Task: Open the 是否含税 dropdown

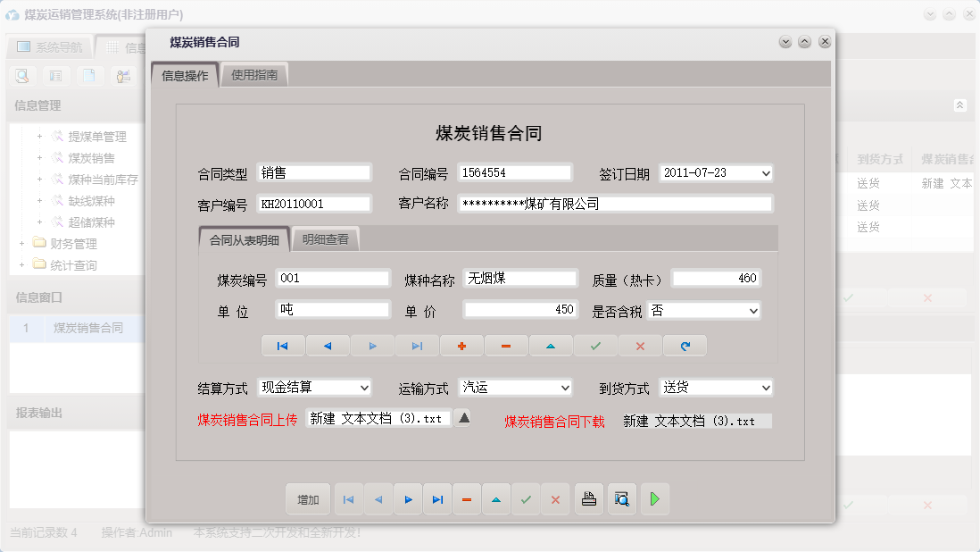Action: pos(754,311)
